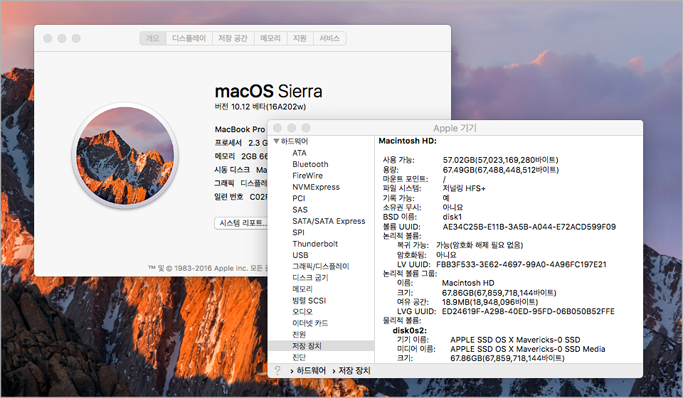Select 전원 in the sidebar
The width and height of the screenshot is (683, 398).
[x=299, y=334]
